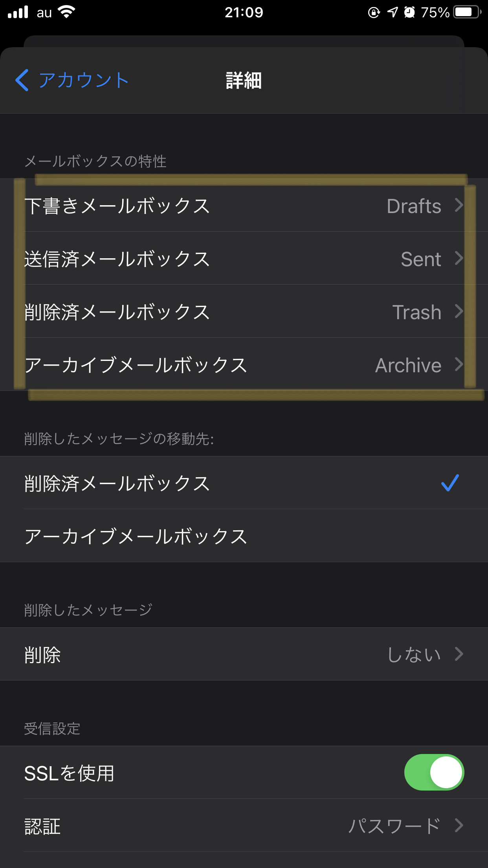
Task: Go back to アカウント screen
Action: pos(83,80)
